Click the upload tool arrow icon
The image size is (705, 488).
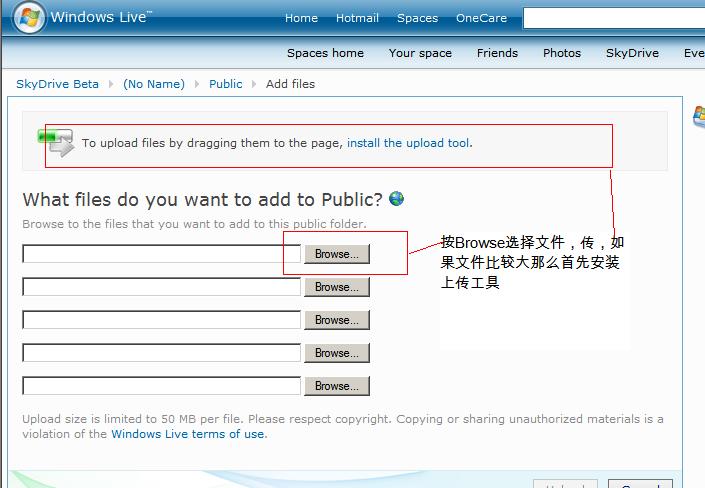pyautogui.click(x=56, y=142)
